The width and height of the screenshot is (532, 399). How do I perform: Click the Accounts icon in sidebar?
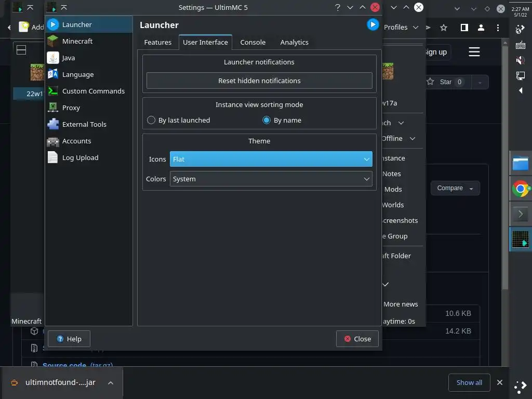pos(53,141)
